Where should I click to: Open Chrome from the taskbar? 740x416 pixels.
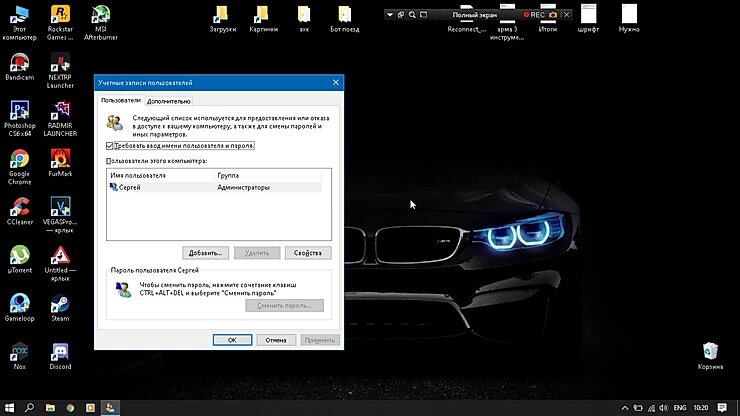coord(70,408)
